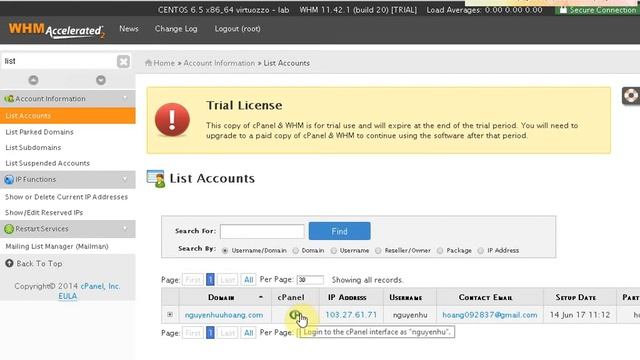Image resolution: width=640 pixels, height=360 pixels.
Task: Click the Back To Top arrow icon
Action: click(x=9, y=263)
